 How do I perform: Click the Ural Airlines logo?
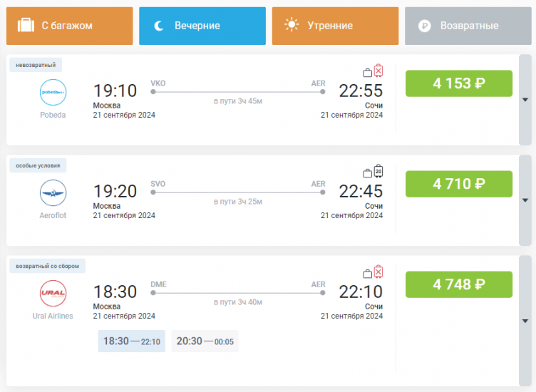[53, 294]
